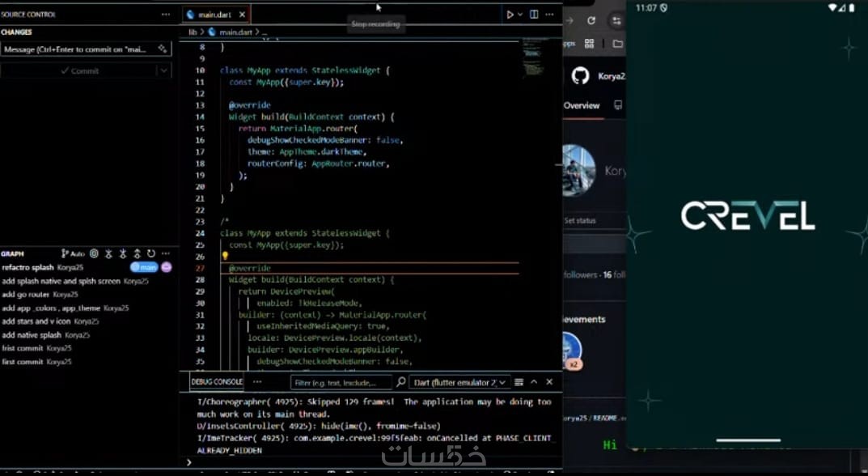868x476 pixels.
Task: Click browser forward arrow
Action: 569,20
